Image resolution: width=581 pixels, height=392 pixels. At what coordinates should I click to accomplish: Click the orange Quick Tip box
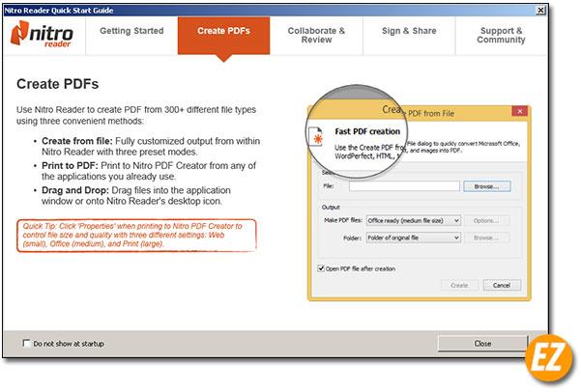click(136, 236)
